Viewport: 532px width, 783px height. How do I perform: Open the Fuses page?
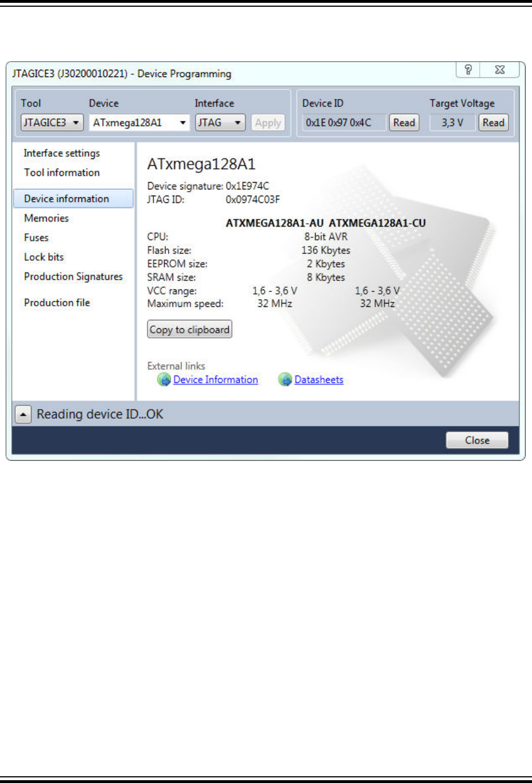(x=37, y=238)
